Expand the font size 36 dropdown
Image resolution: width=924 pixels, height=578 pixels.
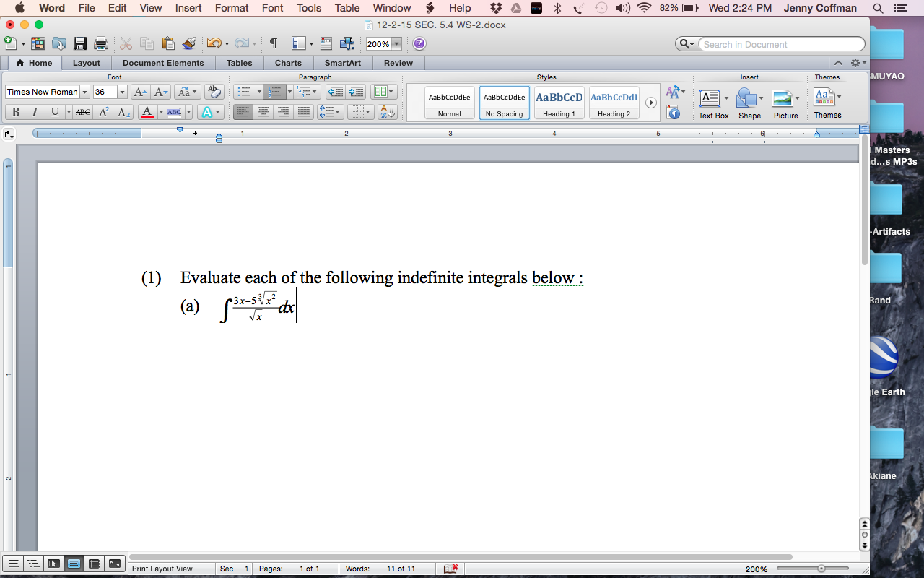[x=122, y=92]
